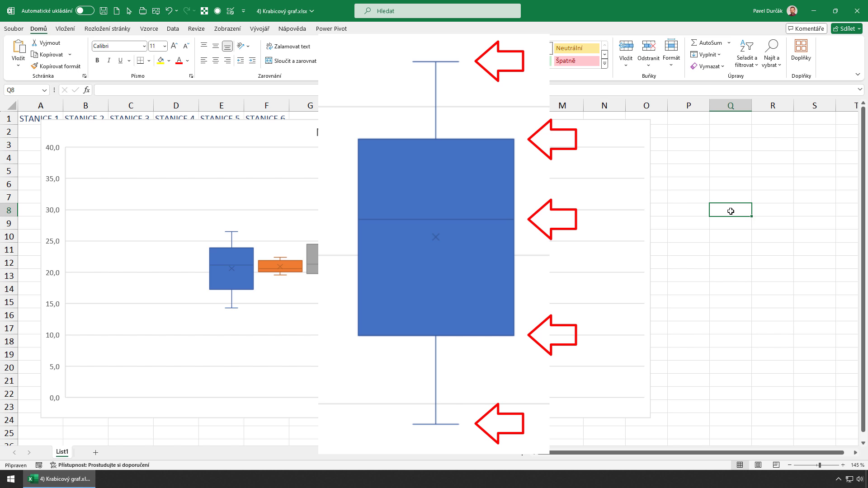Toggle the Automatické ukládání autosave switch
Image resolution: width=868 pixels, height=488 pixels.
tap(85, 11)
